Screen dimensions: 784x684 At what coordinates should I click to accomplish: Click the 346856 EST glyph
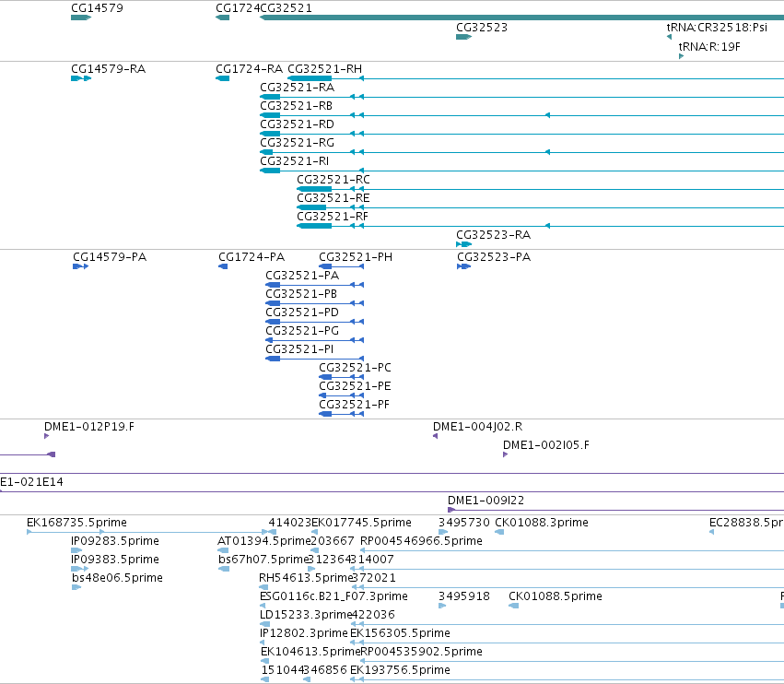pyautogui.click(x=307, y=679)
